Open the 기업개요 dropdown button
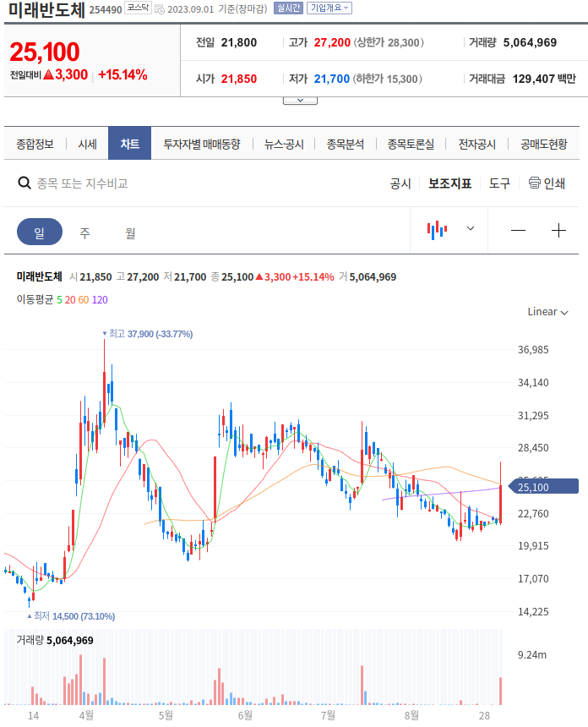This screenshot has width=588, height=727. pyautogui.click(x=329, y=8)
